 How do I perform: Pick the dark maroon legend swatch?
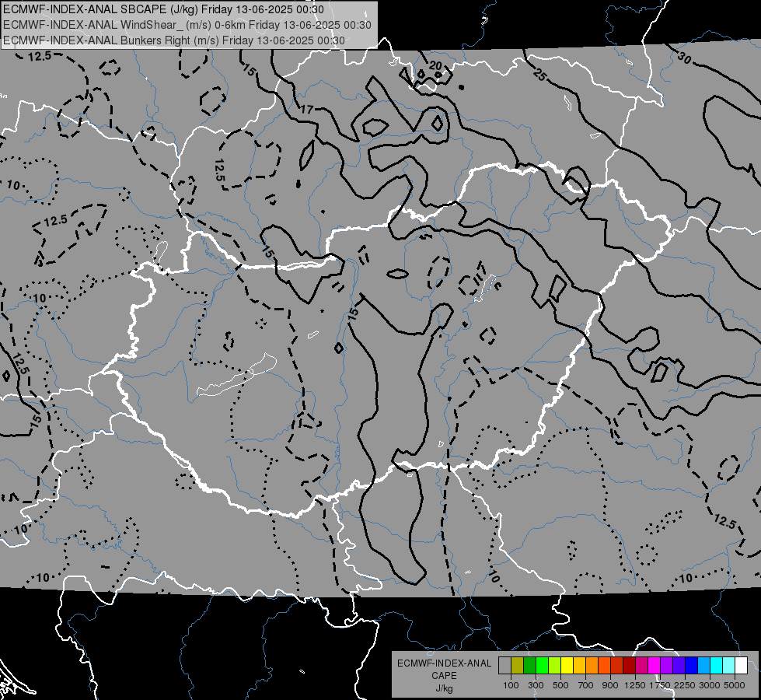click(630, 666)
